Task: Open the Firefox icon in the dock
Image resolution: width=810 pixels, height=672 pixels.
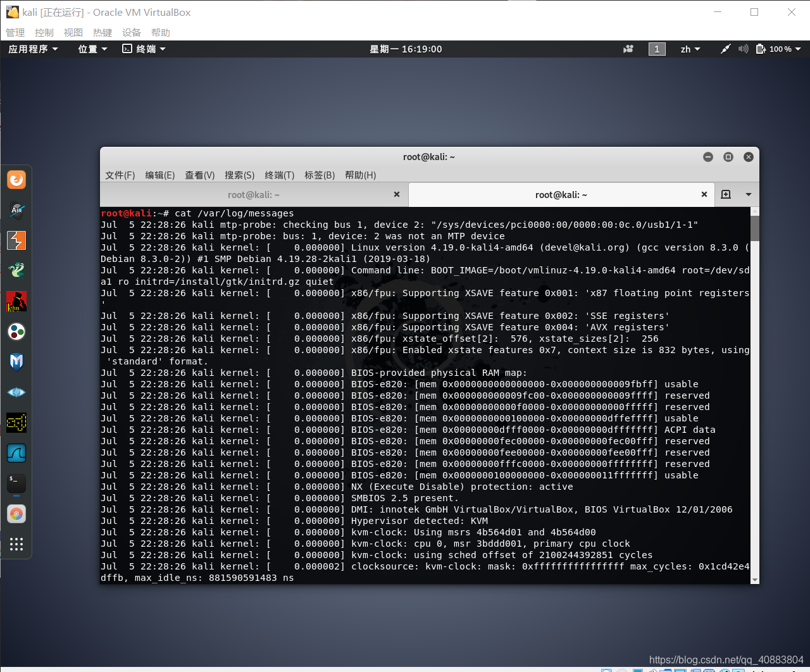Action: click(16, 180)
